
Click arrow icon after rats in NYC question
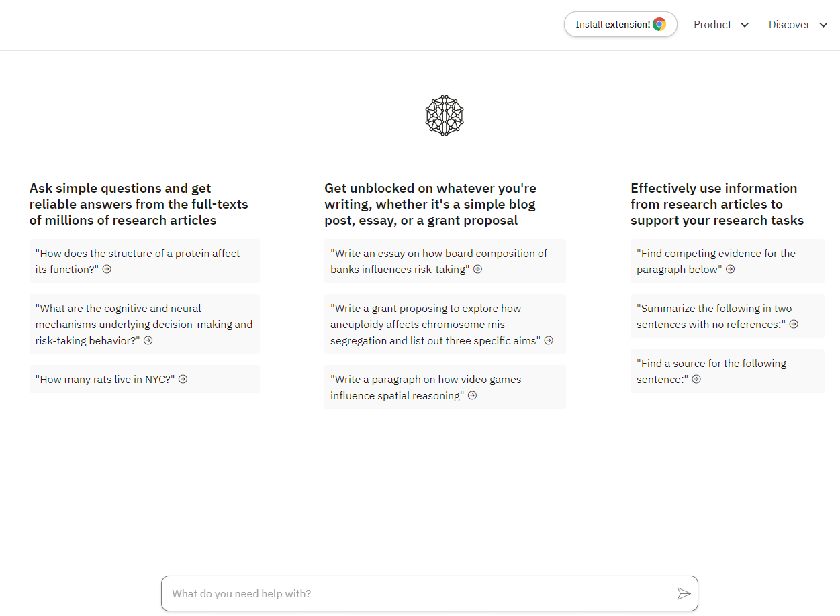[x=183, y=379]
